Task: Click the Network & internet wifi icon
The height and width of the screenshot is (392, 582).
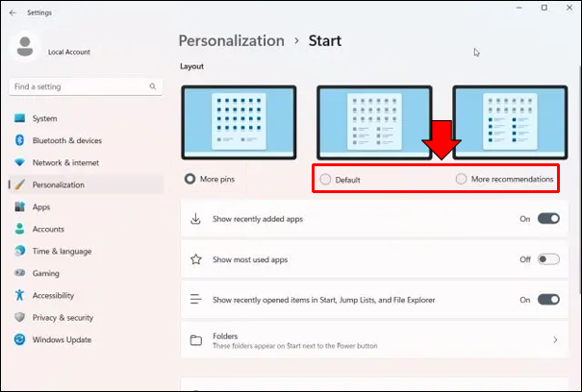Action: [x=19, y=162]
